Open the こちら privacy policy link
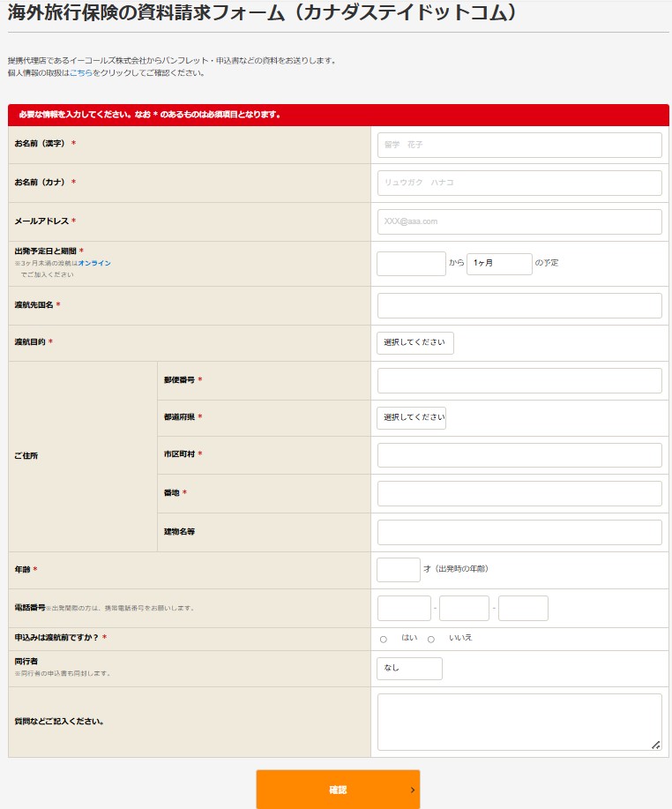The image size is (672, 809). point(81,72)
